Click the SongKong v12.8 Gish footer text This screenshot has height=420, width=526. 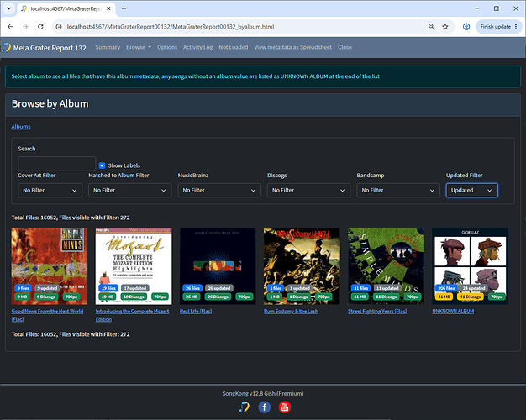263,393
